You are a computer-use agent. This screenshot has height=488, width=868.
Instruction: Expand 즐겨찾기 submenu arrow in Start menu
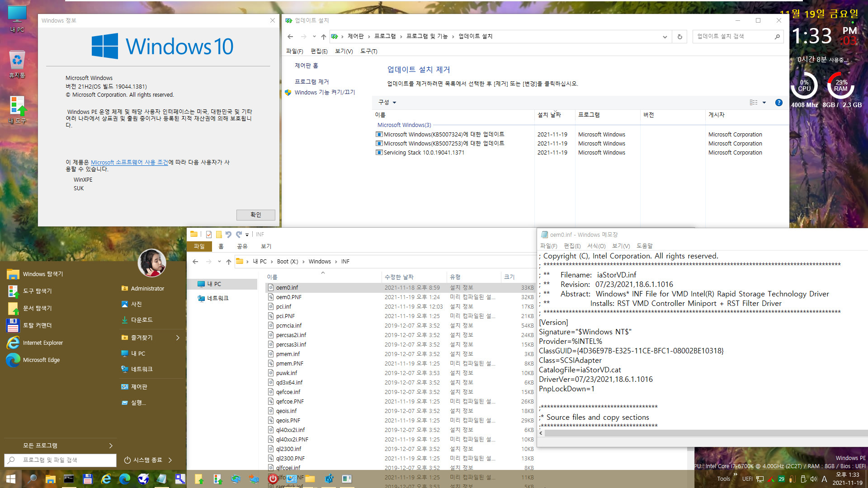pyautogui.click(x=178, y=338)
